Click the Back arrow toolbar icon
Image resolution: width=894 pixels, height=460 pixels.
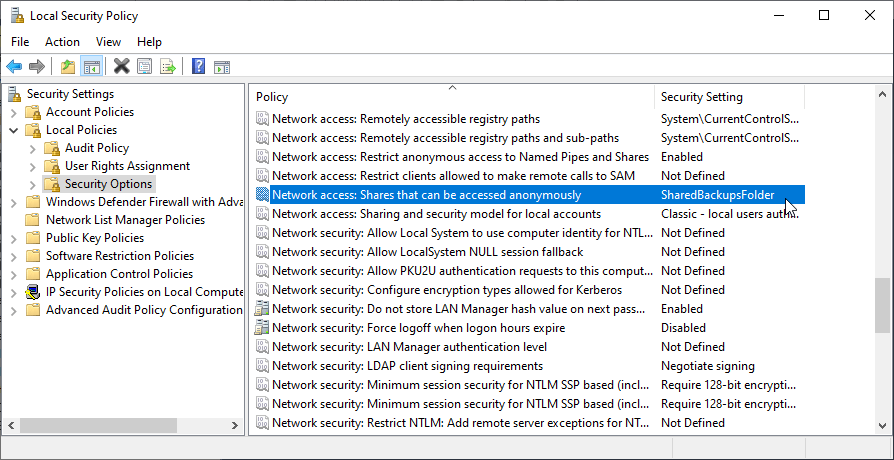click(x=14, y=67)
